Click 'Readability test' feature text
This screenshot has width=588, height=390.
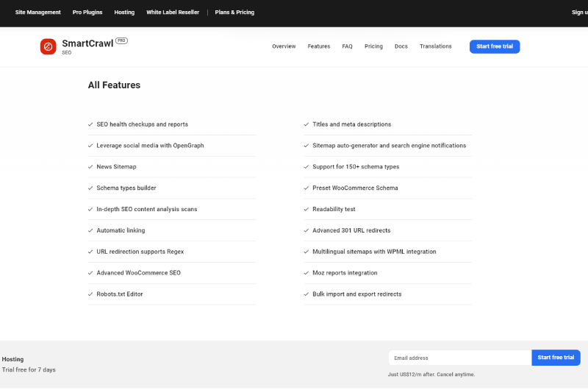334,209
